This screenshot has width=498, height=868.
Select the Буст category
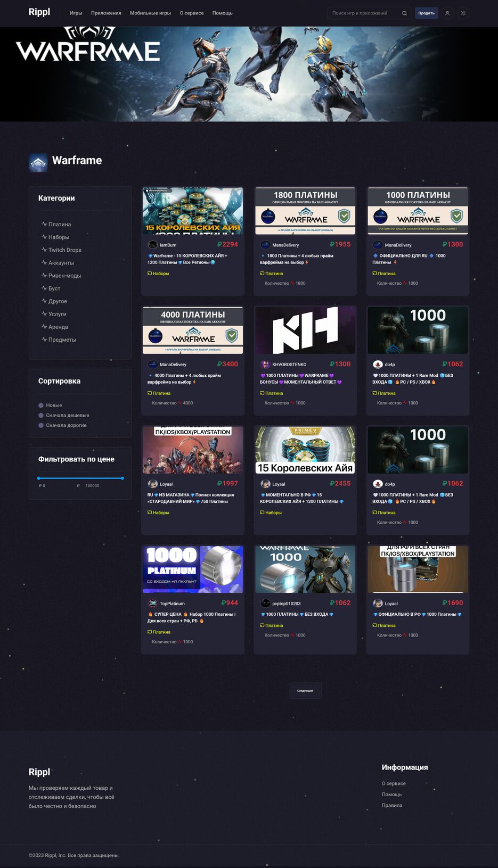(51, 288)
